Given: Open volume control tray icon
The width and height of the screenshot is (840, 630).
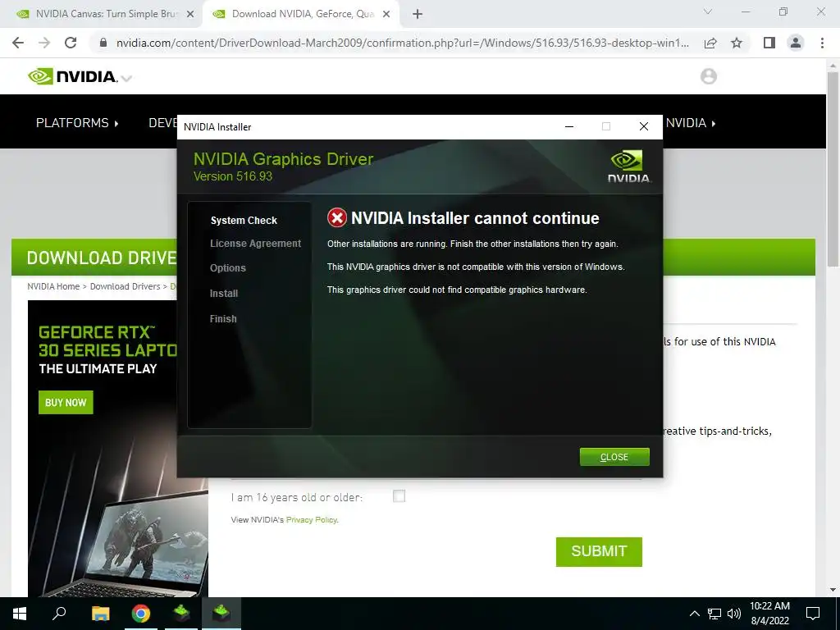Looking at the screenshot, I should (734, 614).
